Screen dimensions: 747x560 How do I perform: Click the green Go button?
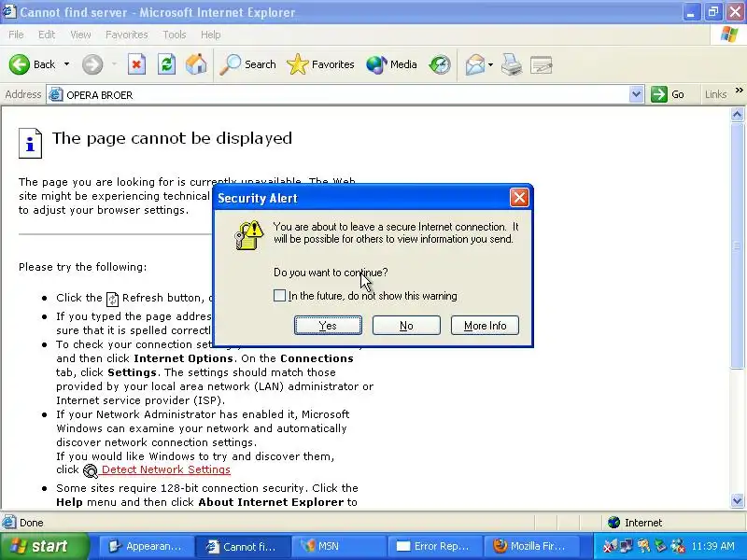tap(668, 94)
